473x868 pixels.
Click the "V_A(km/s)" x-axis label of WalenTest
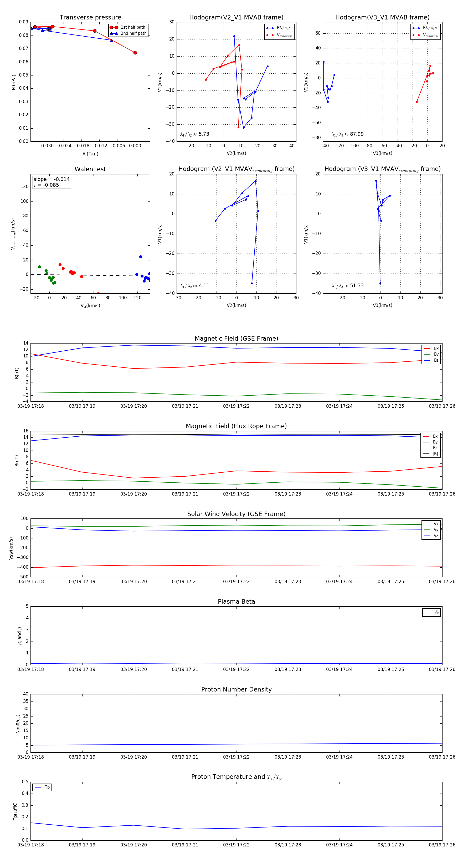point(90,306)
